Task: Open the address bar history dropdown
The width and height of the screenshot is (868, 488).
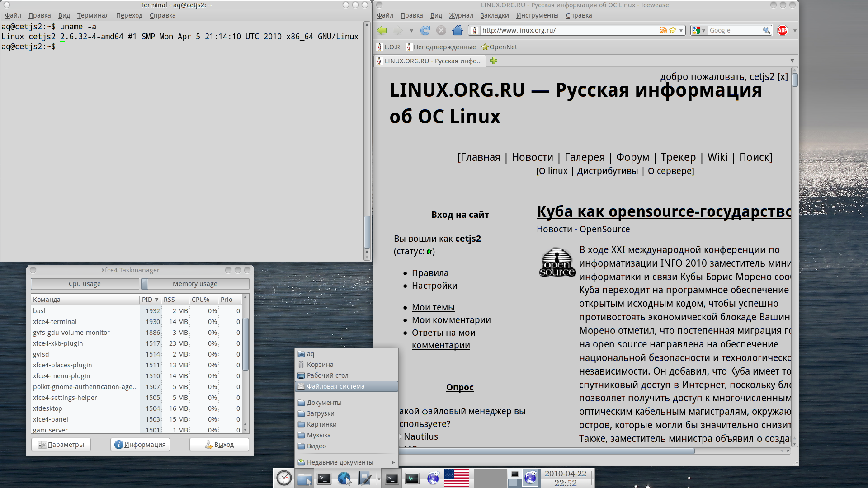Action: 681,30
